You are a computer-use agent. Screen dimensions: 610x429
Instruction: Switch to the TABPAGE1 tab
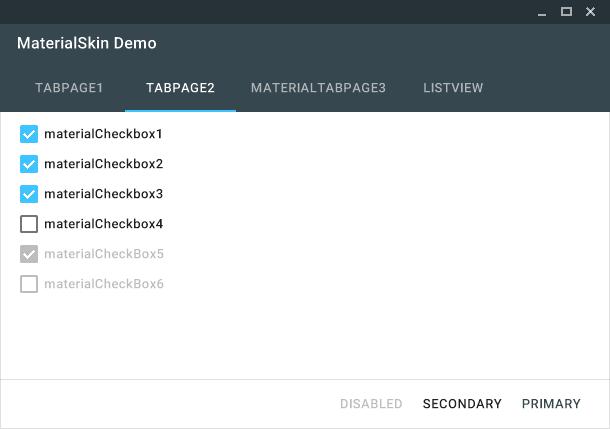click(69, 88)
